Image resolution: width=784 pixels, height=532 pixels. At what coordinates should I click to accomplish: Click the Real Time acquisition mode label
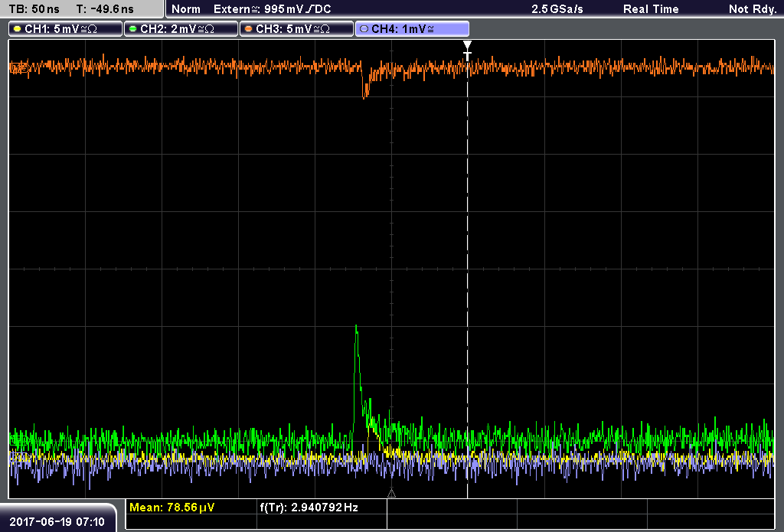(651, 9)
